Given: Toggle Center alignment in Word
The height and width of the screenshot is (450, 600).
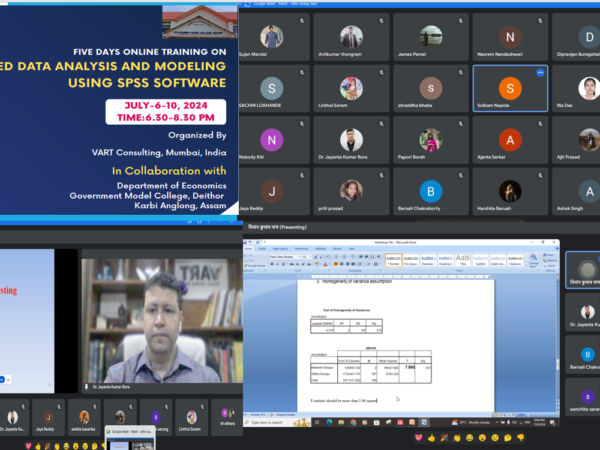Looking at the screenshot, I should coord(342,264).
